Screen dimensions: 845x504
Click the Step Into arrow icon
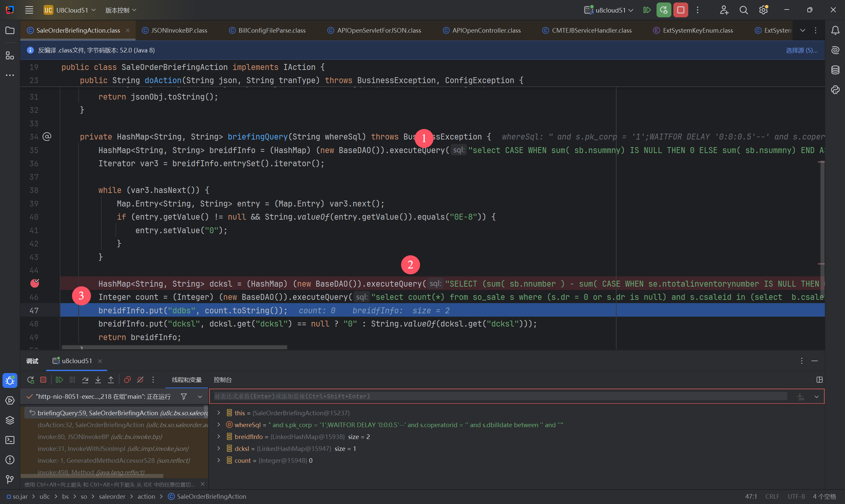coord(98,380)
